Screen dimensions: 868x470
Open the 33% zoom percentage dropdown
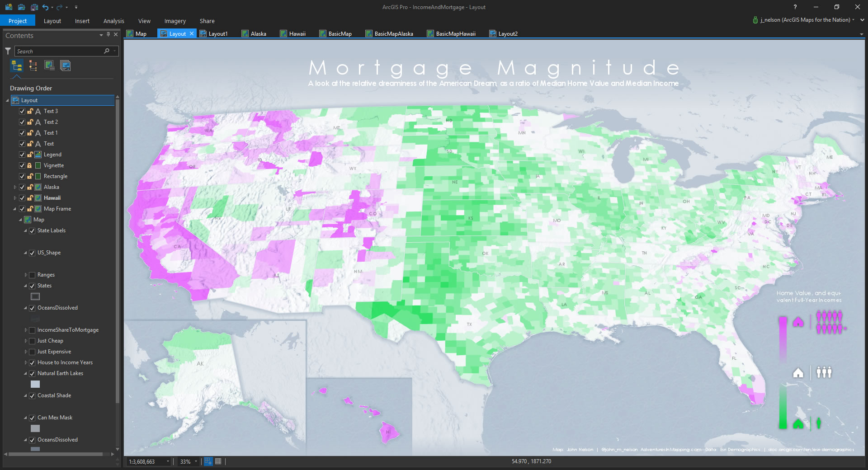click(x=196, y=461)
